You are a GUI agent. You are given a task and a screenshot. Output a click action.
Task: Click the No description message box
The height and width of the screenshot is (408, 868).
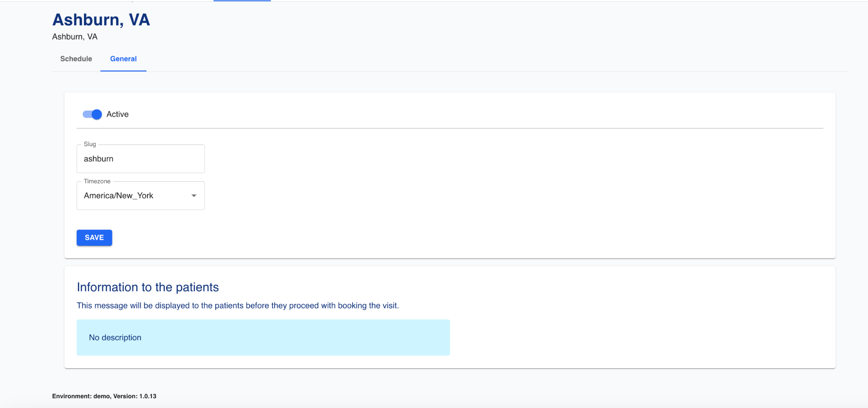click(263, 338)
